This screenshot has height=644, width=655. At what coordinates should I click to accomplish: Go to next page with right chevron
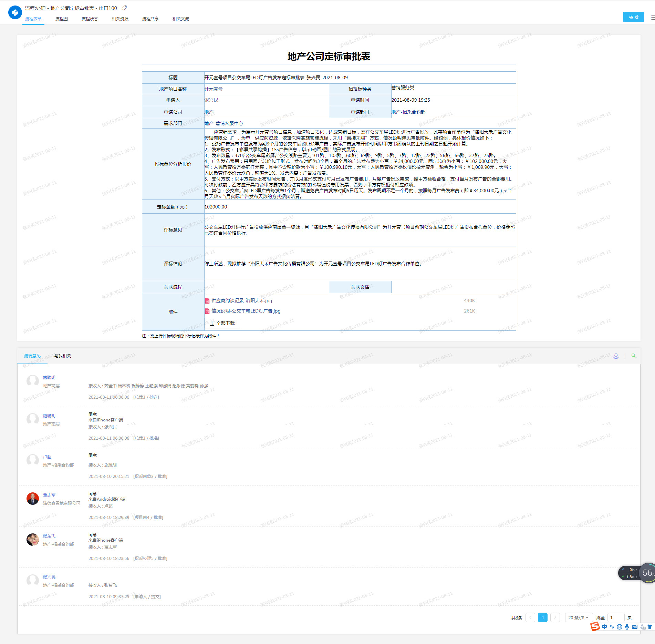tap(555, 617)
